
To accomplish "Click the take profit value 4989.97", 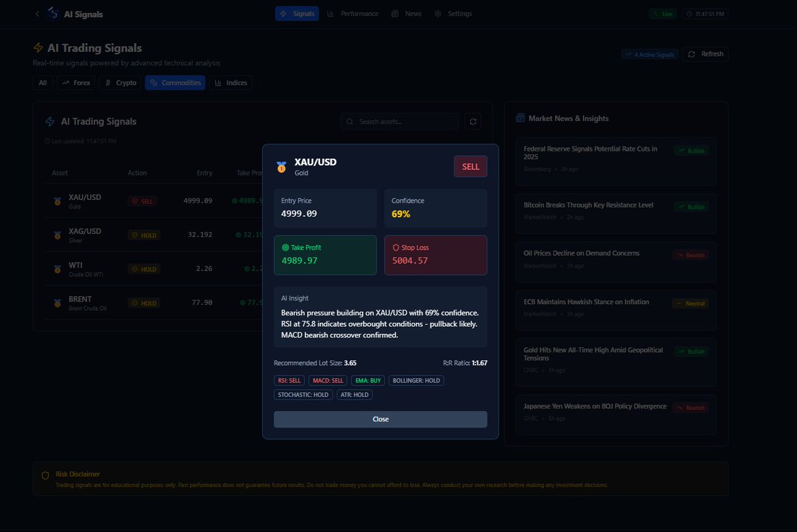I will tap(300, 260).
